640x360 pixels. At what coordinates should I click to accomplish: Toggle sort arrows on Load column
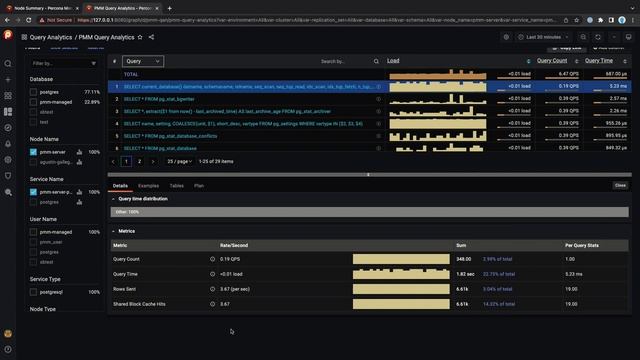click(x=528, y=61)
